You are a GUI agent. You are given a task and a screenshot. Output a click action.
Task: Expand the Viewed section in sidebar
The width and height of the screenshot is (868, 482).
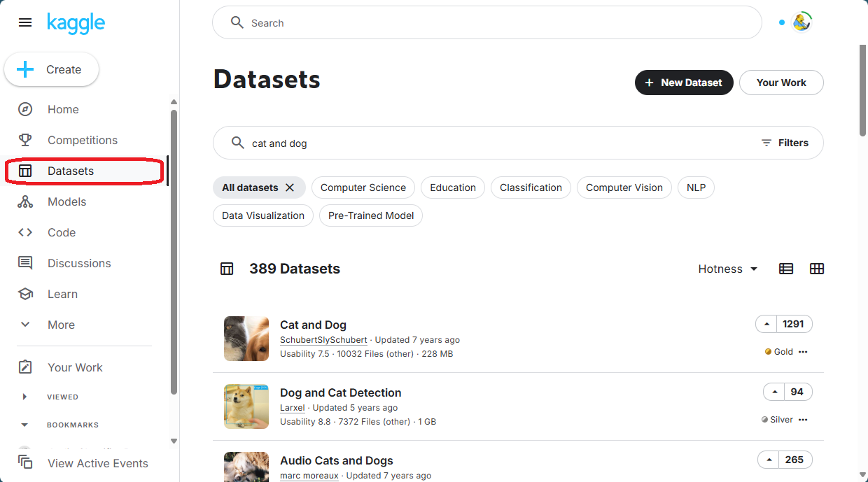click(25, 397)
